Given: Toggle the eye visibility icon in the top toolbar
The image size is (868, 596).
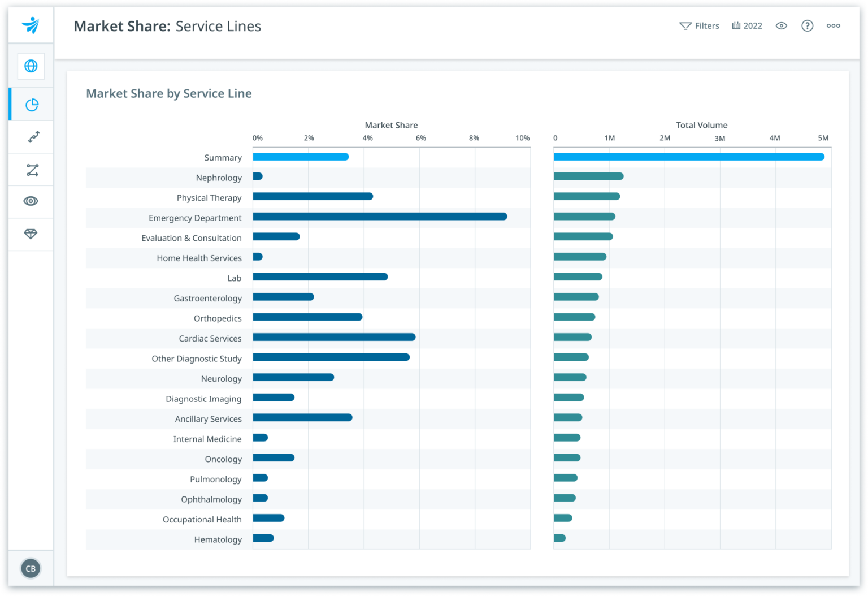Looking at the screenshot, I should click(x=781, y=25).
